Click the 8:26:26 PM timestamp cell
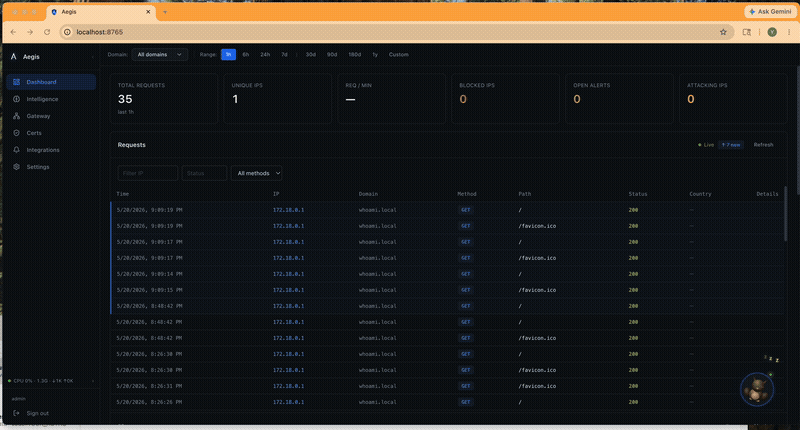Screen dimensions: 800x430 coord(149,402)
